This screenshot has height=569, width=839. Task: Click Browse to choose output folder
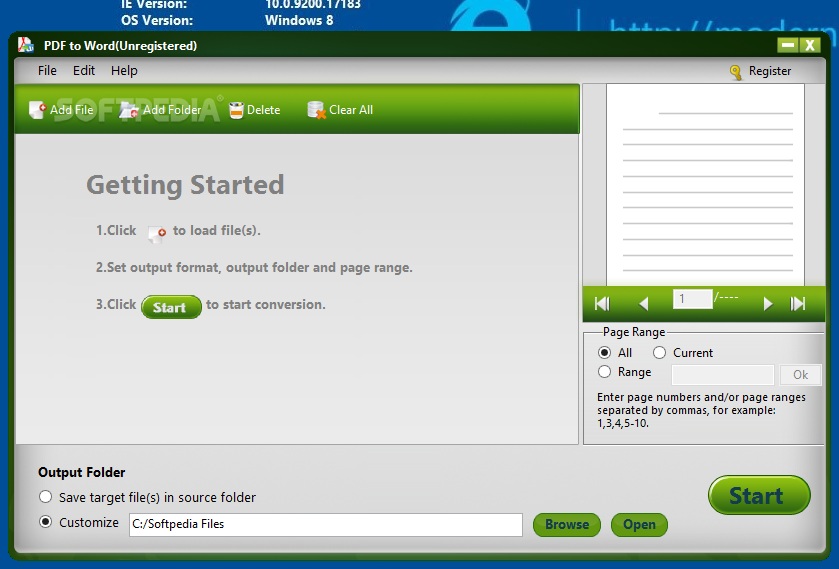pos(567,525)
